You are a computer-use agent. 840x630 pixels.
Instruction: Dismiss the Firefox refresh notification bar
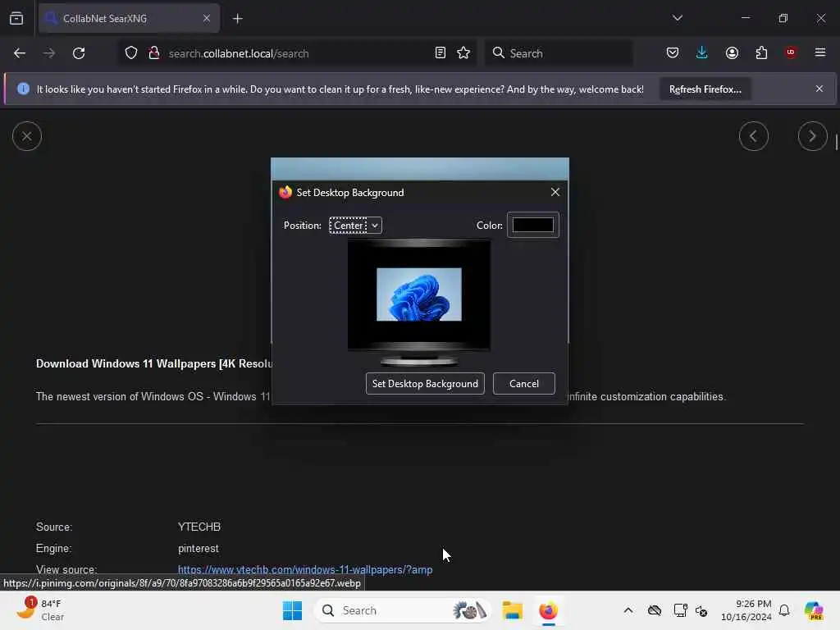tap(819, 89)
